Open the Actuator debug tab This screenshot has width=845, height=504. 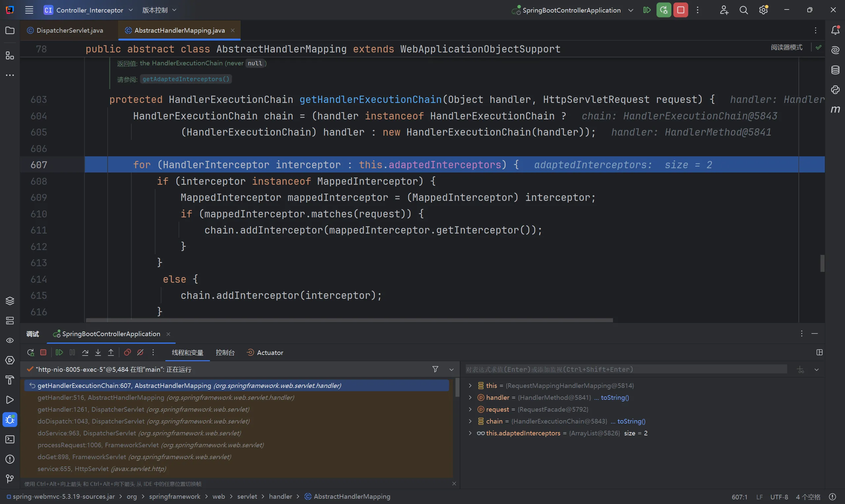(x=265, y=353)
